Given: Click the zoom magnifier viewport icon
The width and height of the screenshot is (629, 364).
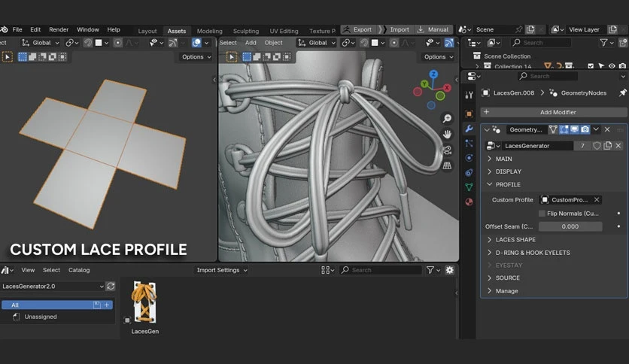Looking at the screenshot, I should (x=447, y=119).
